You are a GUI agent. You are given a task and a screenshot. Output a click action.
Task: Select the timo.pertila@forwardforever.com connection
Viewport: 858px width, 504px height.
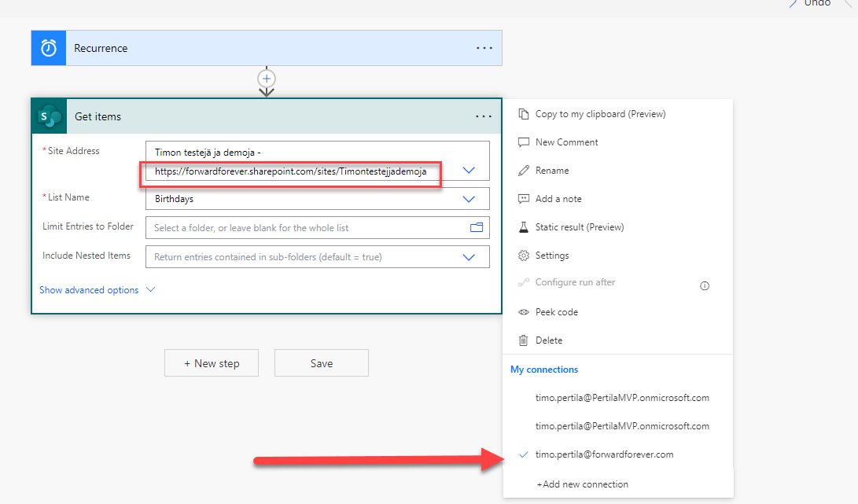[603, 454]
